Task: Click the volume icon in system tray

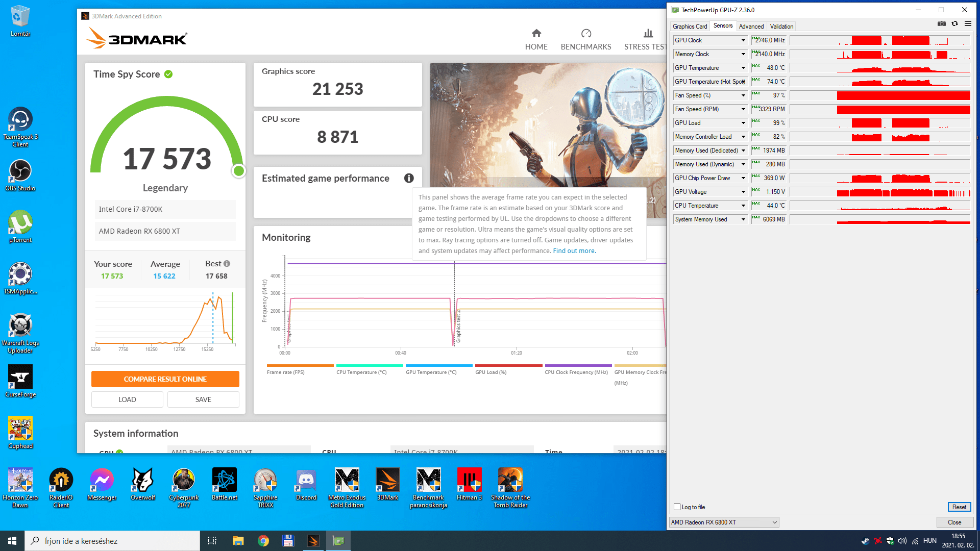Action: [902, 541]
